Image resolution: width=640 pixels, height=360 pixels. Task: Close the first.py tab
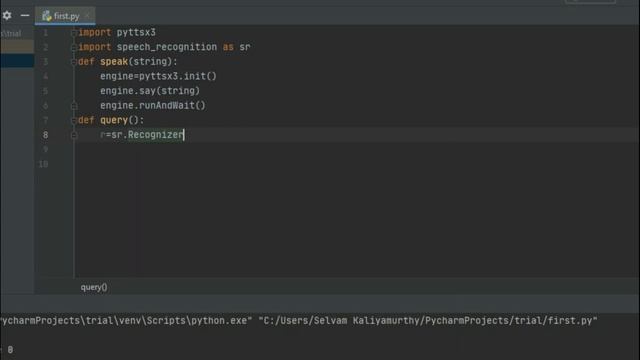pos(87,16)
